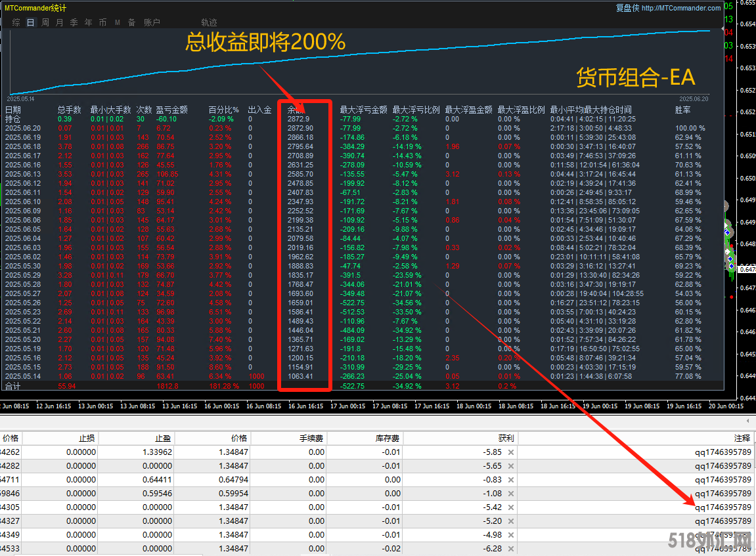Image resolution: width=756 pixels, height=556 pixels.
Task: Sort by the 最大浮亏比例 column header
Action: [x=416, y=110]
